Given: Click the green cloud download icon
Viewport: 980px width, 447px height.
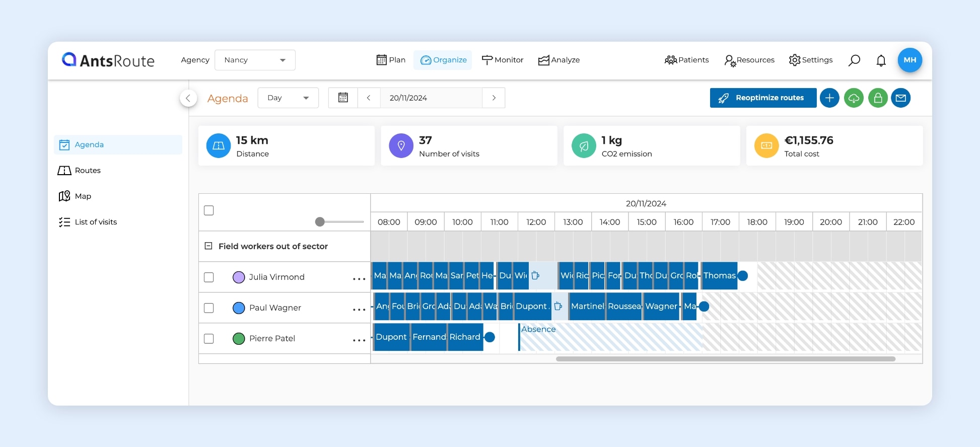Looking at the screenshot, I should coord(854,98).
